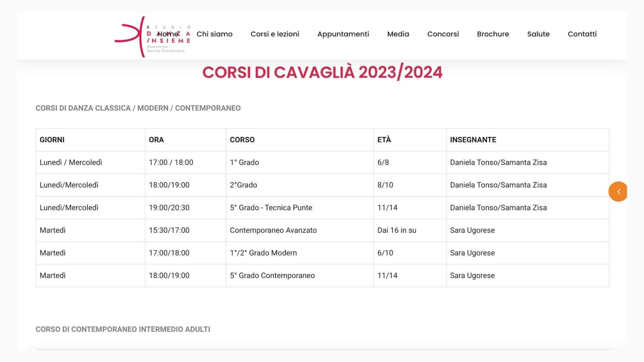Open the Home menu item
This screenshot has width=644, height=362.
(168, 34)
